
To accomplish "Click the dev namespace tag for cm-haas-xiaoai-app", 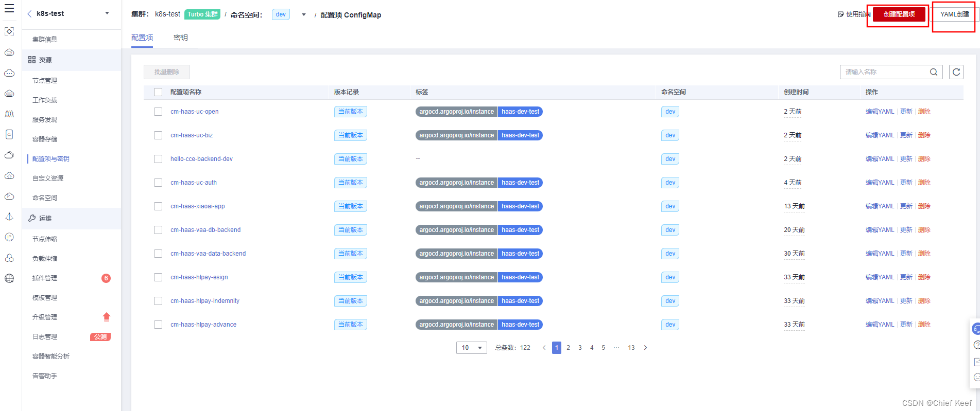I will coord(670,206).
